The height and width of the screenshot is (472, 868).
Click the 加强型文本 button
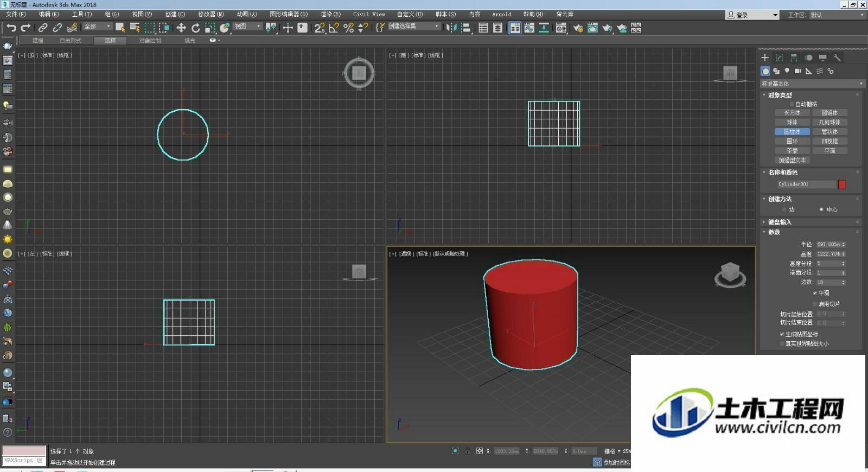(x=792, y=160)
